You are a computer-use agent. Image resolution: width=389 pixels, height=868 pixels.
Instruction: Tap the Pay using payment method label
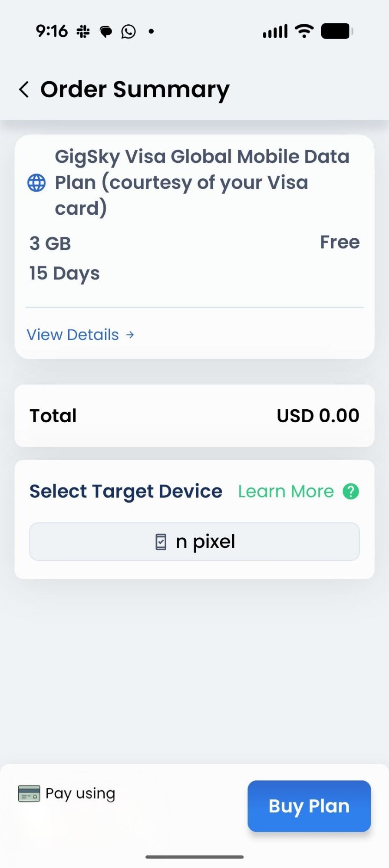(80, 794)
